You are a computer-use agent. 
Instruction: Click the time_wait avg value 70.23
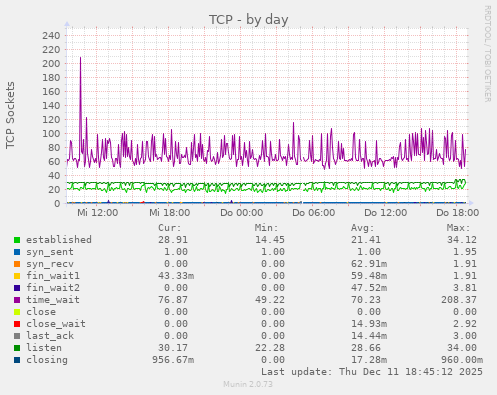pyautogui.click(x=366, y=300)
